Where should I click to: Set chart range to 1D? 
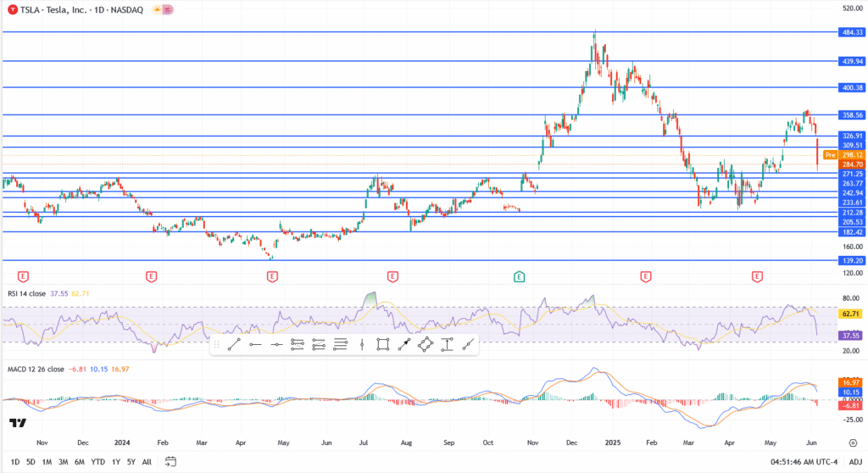click(14, 462)
